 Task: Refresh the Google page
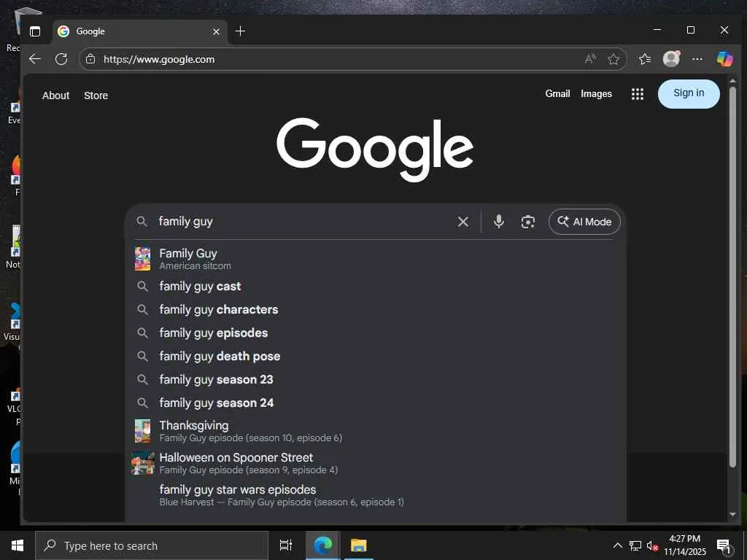61,59
